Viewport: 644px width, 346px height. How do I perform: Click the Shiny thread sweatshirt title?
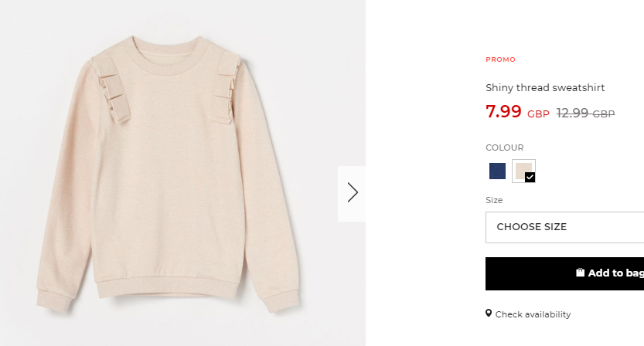click(x=545, y=88)
